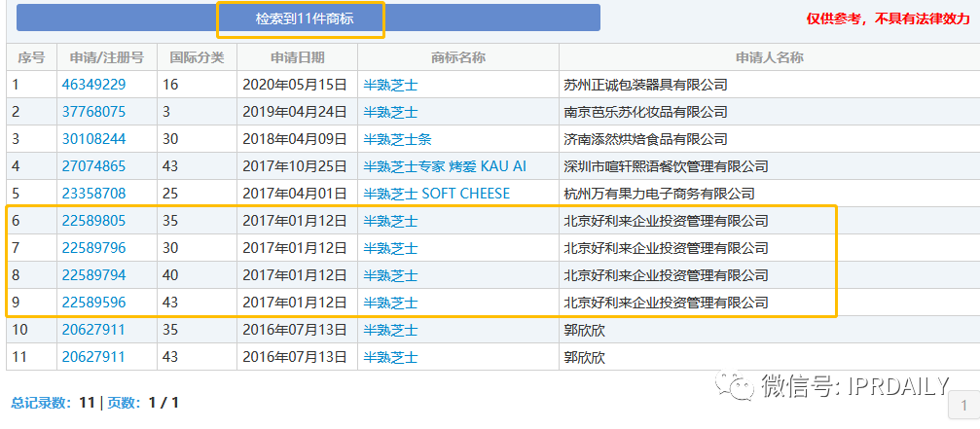Open registration number 23358708
Screen dimensions: 980x429
tap(93, 194)
